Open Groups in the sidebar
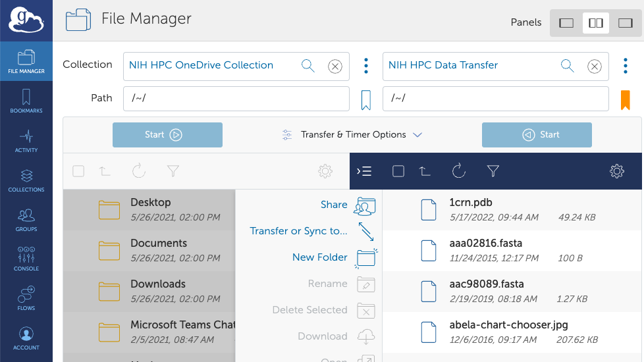644x362 pixels. [x=26, y=220]
